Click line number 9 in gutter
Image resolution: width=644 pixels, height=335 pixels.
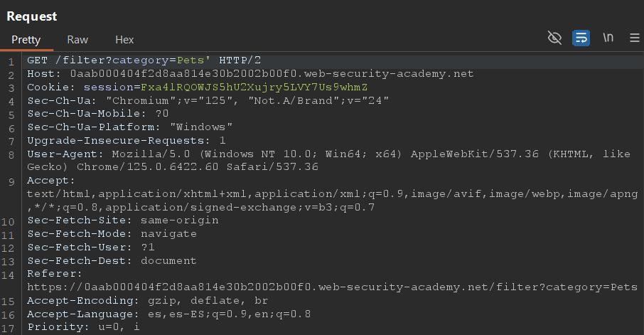click(11, 182)
